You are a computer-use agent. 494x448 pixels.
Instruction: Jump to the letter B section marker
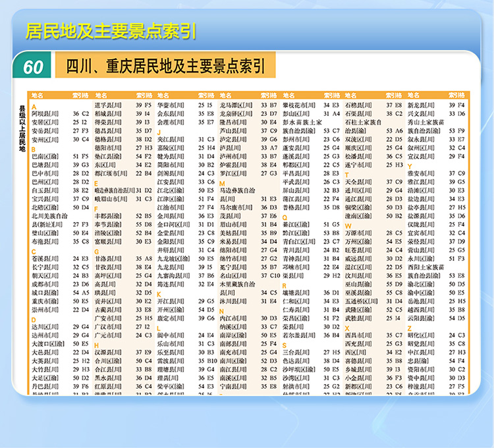tap(34, 150)
